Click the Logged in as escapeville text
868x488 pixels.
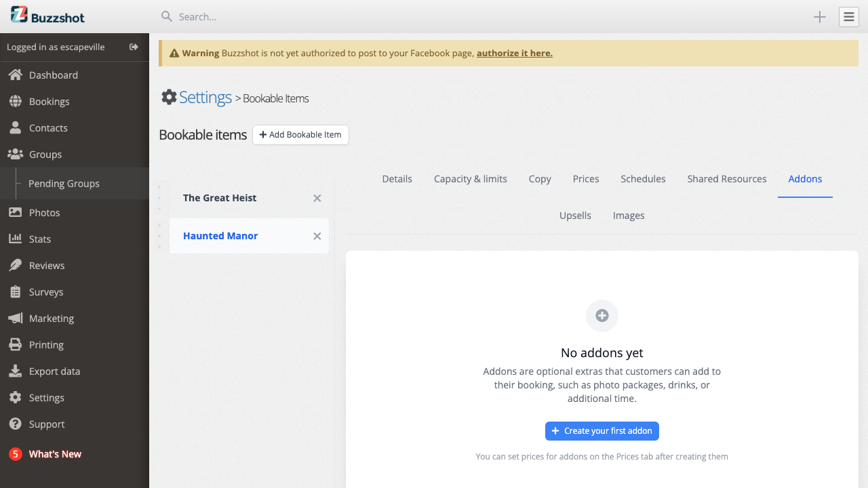(56, 47)
